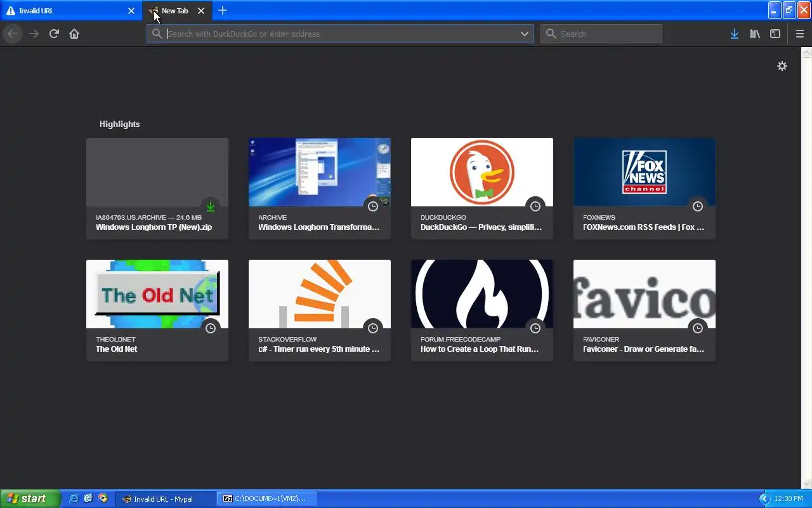The height and width of the screenshot is (508, 812).
Task: Click the magnifier icon in Search box
Action: click(x=551, y=34)
